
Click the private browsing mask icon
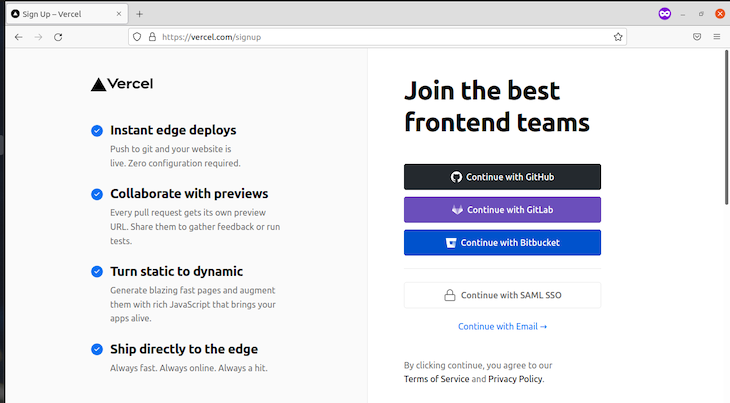[x=665, y=14]
